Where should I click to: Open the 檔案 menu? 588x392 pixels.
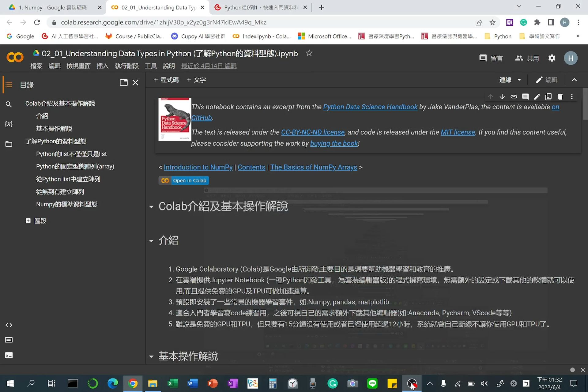(x=36, y=66)
